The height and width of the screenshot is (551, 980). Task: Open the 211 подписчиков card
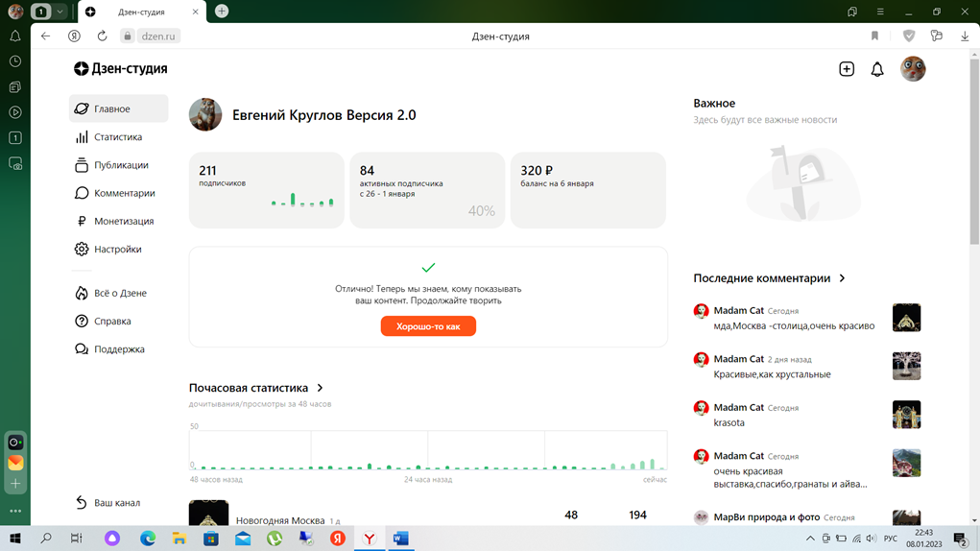point(266,190)
